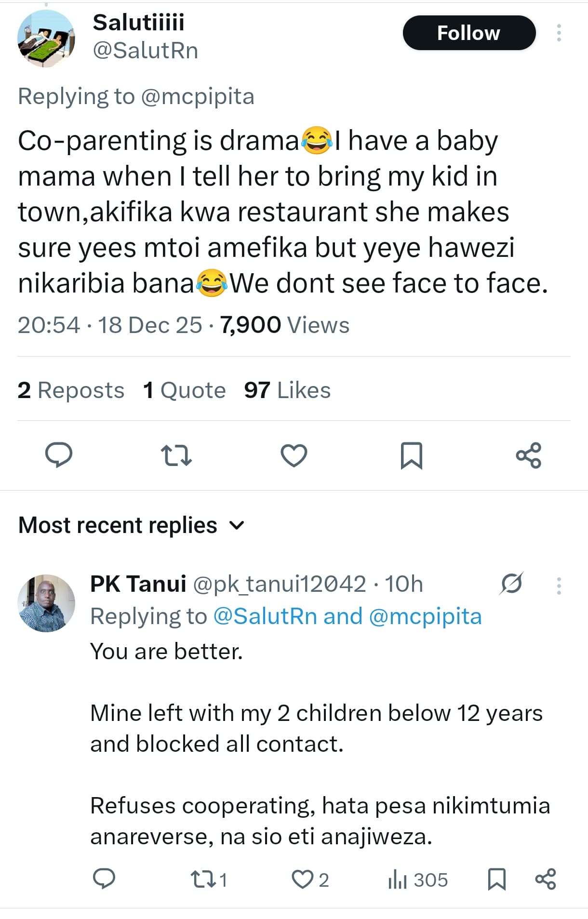
Task: Open more options on PK Tanui reply
Action: (x=559, y=586)
